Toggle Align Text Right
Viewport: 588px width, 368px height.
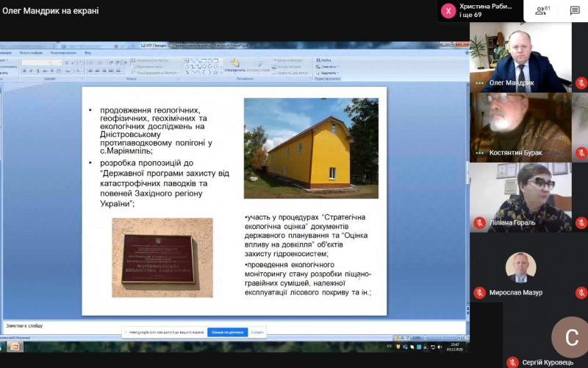pos(104,71)
